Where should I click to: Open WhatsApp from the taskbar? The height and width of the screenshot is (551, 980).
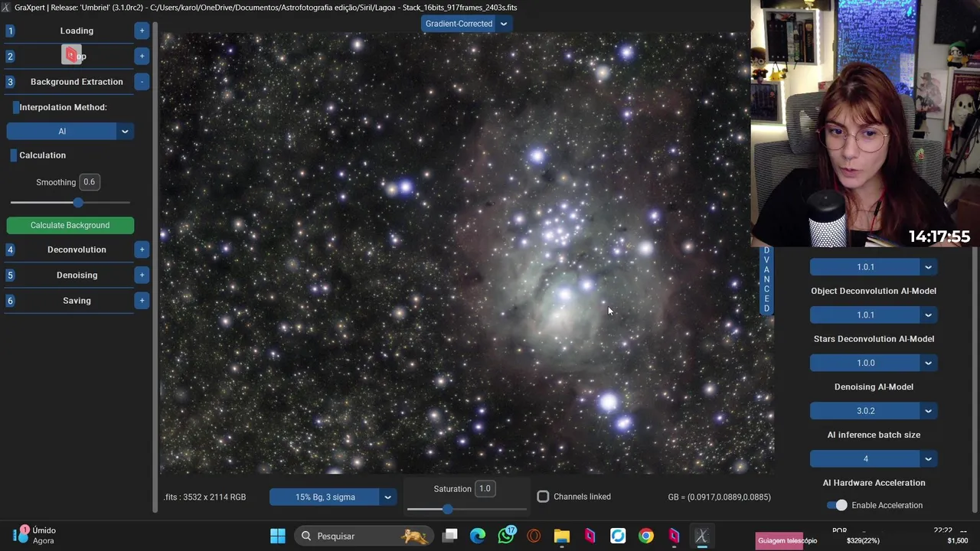(506, 535)
